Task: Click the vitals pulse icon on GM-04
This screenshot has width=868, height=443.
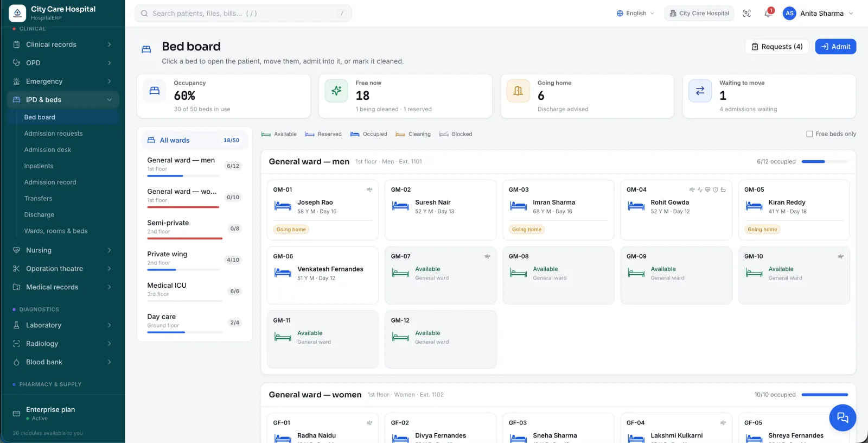Action: click(x=700, y=189)
